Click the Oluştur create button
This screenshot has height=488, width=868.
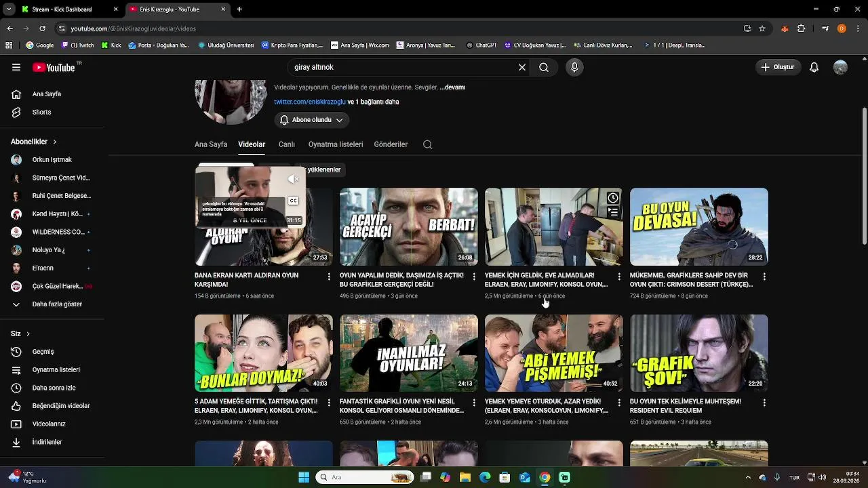coord(778,67)
